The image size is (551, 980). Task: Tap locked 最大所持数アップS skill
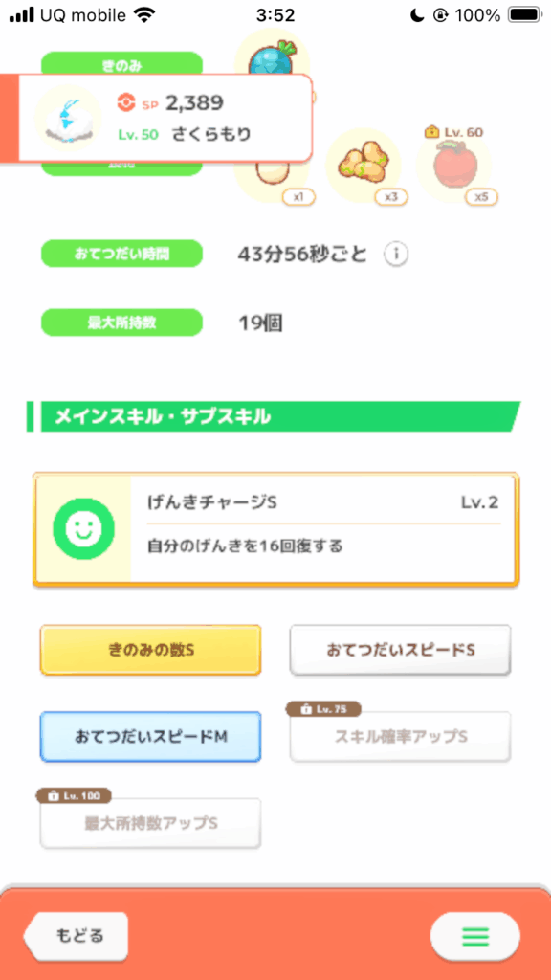pos(150,823)
